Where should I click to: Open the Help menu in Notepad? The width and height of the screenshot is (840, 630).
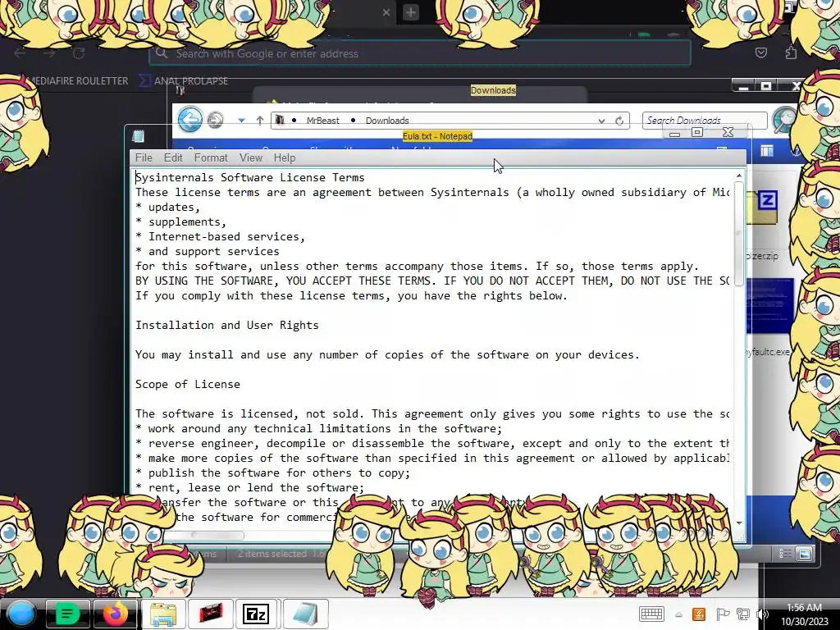click(x=285, y=157)
